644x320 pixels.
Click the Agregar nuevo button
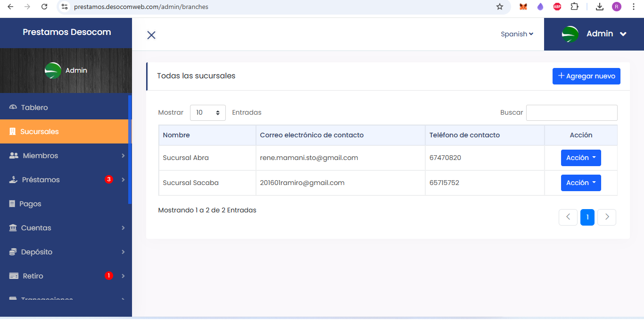586,76
